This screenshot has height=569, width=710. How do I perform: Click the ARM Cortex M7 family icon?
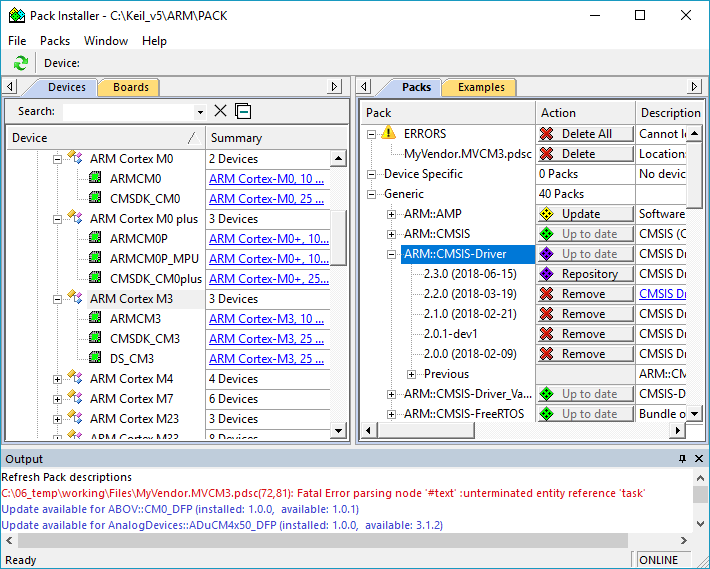pyautogui.click(x=75, y=397)
